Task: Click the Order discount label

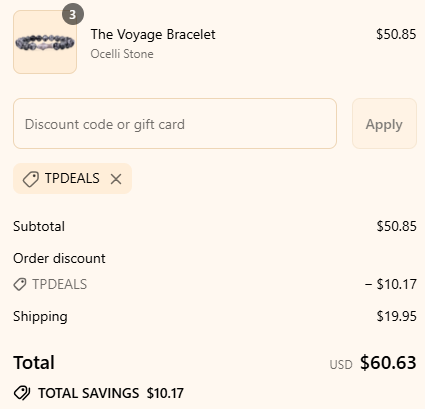Action: tap(59, 258)
